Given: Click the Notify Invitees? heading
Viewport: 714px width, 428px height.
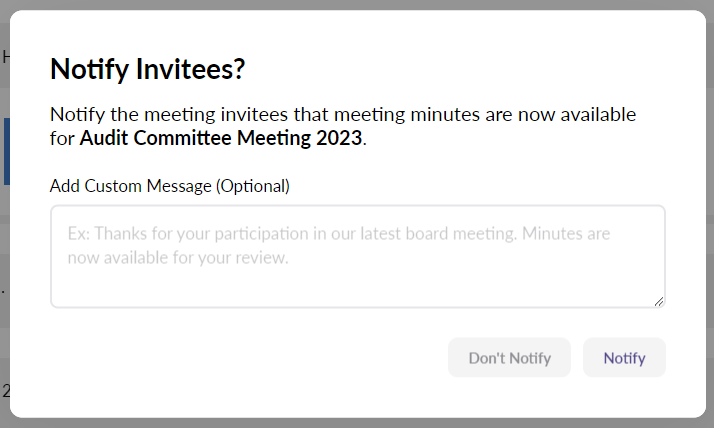Looking at the screenshot, I should coord(147,69).
